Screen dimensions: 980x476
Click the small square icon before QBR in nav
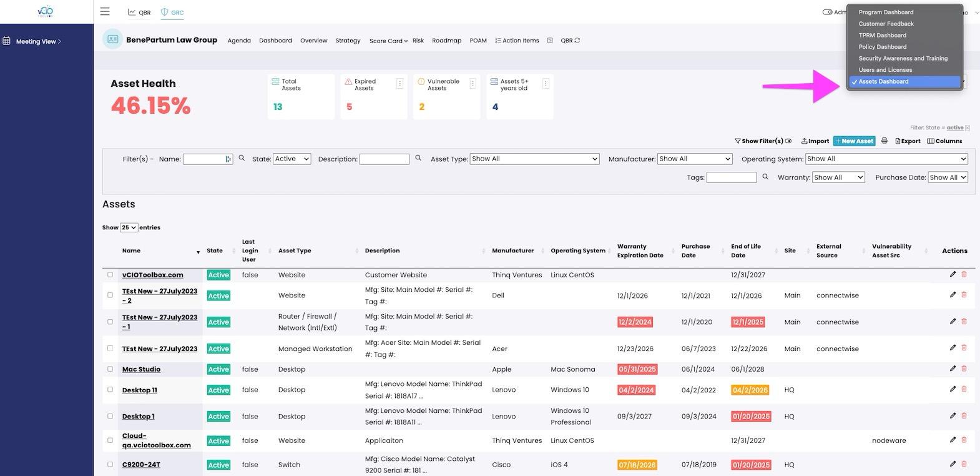550,41
